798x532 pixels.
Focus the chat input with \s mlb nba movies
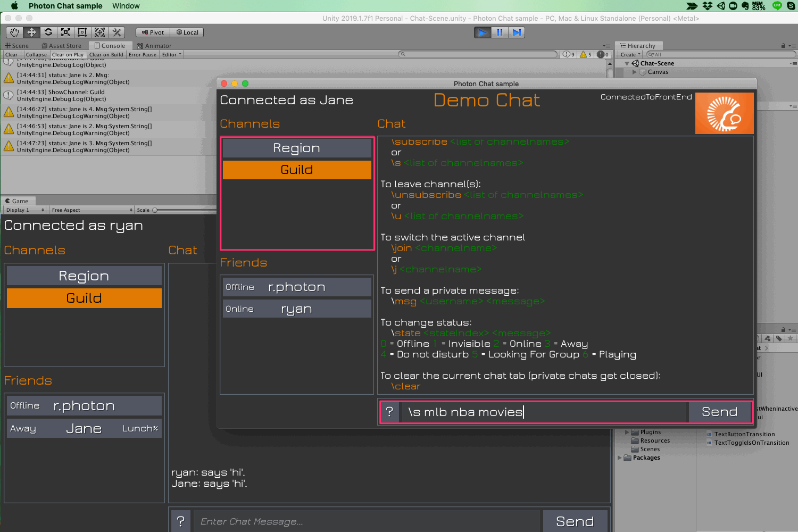(x=544, y=412)
